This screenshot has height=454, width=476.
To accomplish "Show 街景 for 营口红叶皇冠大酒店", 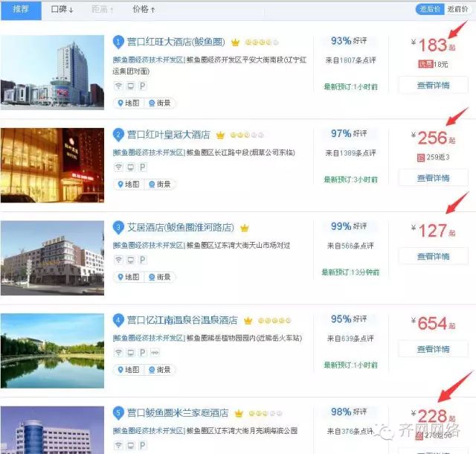I will [x=160, y=184].
